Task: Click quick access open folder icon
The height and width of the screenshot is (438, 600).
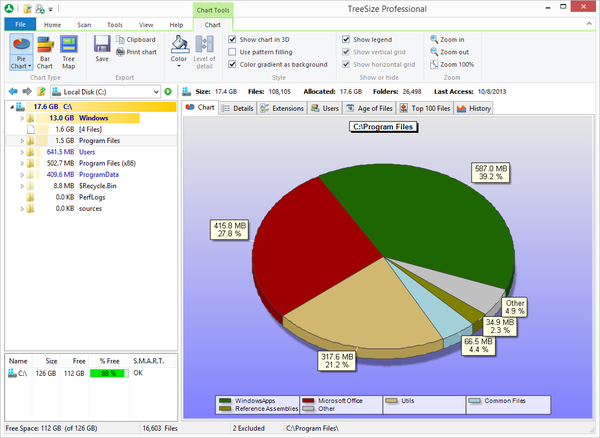Action: coord(27,8)
